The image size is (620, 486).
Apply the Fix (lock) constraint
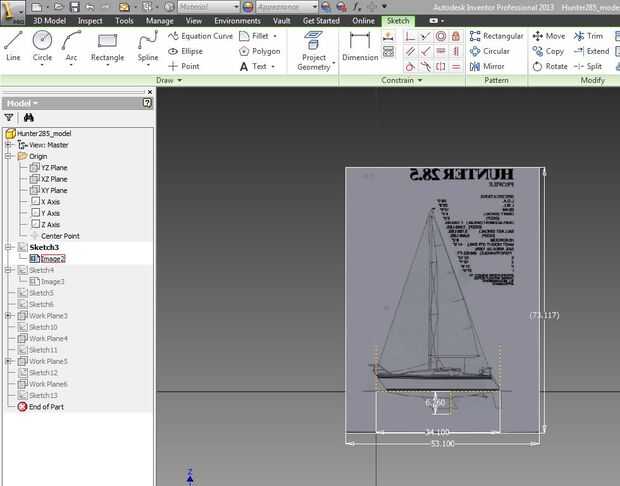coord(456,36)
